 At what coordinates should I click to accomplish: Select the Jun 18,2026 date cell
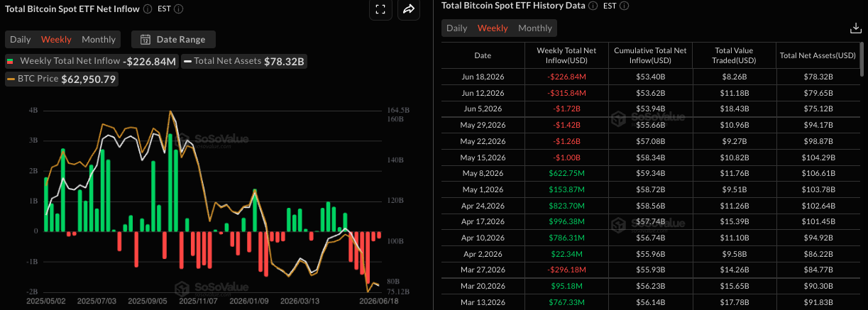coord(483,77)
